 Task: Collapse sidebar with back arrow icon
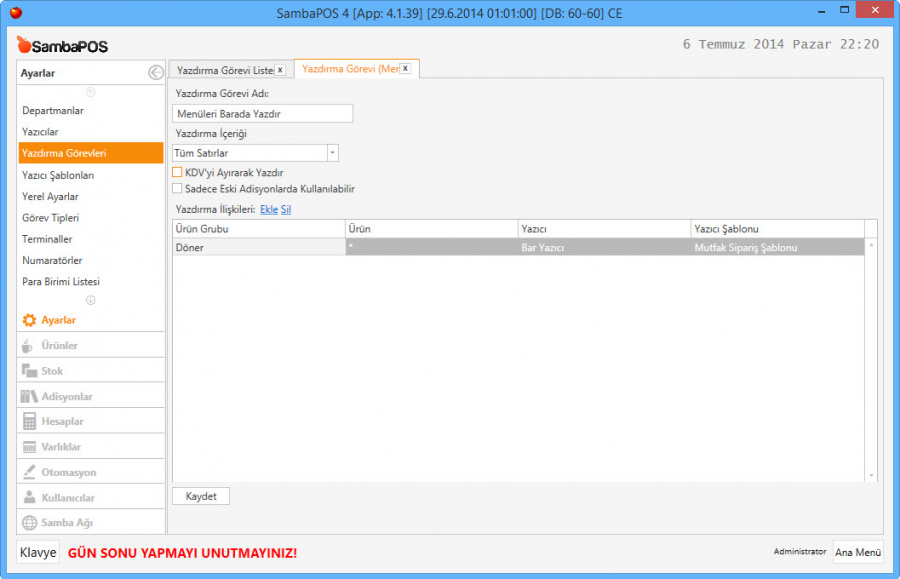click(155, 72)
